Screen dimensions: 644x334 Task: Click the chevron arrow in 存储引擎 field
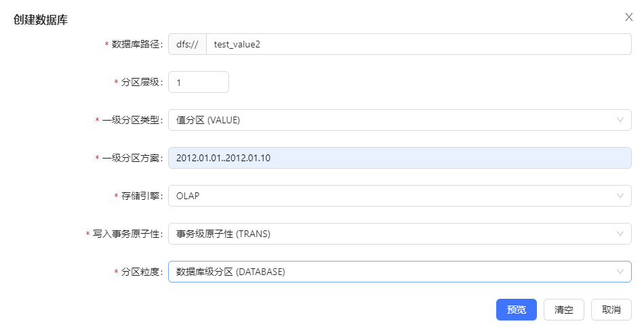coord(620,196)
